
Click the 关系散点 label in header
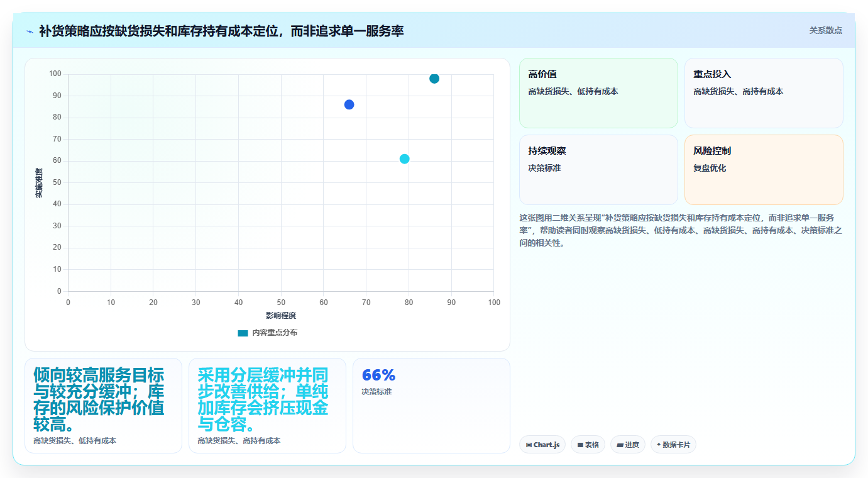(x=825, y=30)
